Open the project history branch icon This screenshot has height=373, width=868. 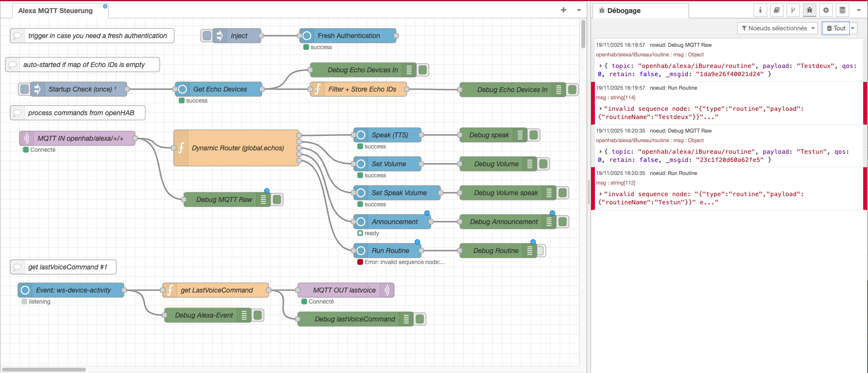[793, 10]
